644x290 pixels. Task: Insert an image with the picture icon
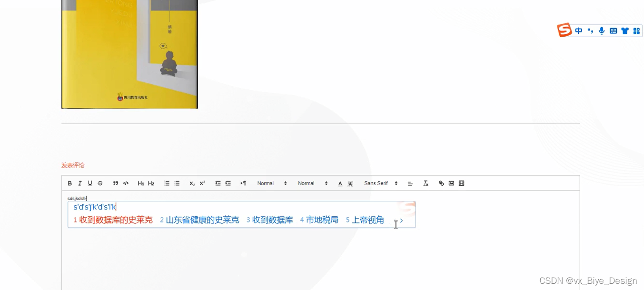click(x=451, y=183)
